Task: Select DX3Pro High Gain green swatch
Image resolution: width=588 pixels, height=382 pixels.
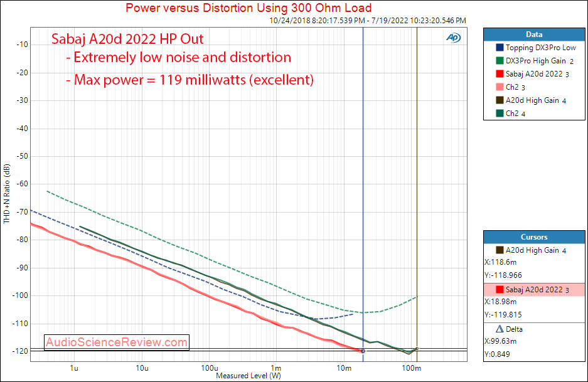Action: click(x=500, y=61)
